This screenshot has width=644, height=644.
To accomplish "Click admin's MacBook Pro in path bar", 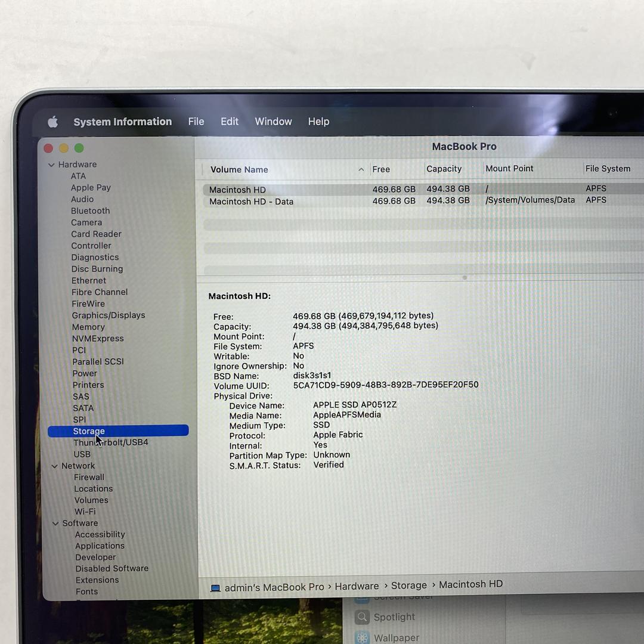I will [x=274, y=587].
